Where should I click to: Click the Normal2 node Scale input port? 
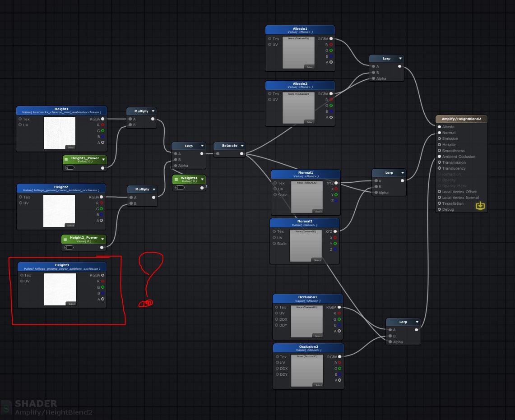coord(274,243)
